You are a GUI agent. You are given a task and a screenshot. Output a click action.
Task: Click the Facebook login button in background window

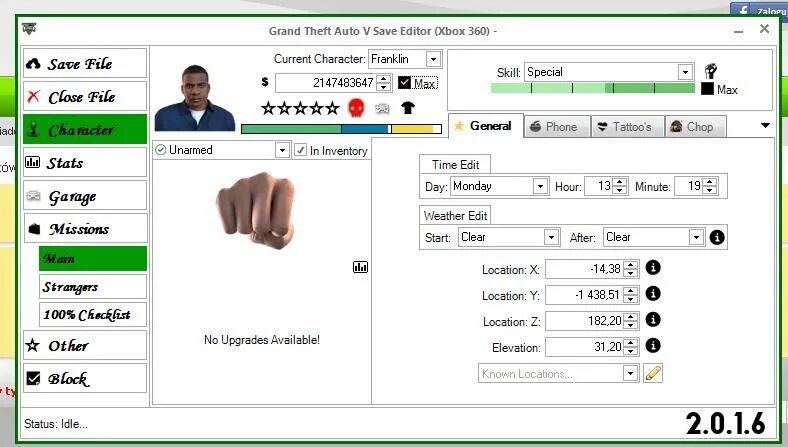pyautogui.click(x=759, y=10)
